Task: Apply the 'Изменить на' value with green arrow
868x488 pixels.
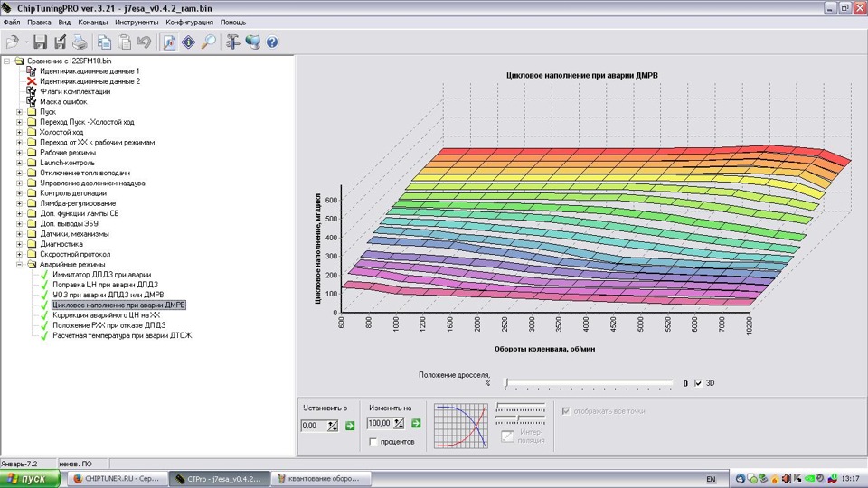Action: pos(416,423)
